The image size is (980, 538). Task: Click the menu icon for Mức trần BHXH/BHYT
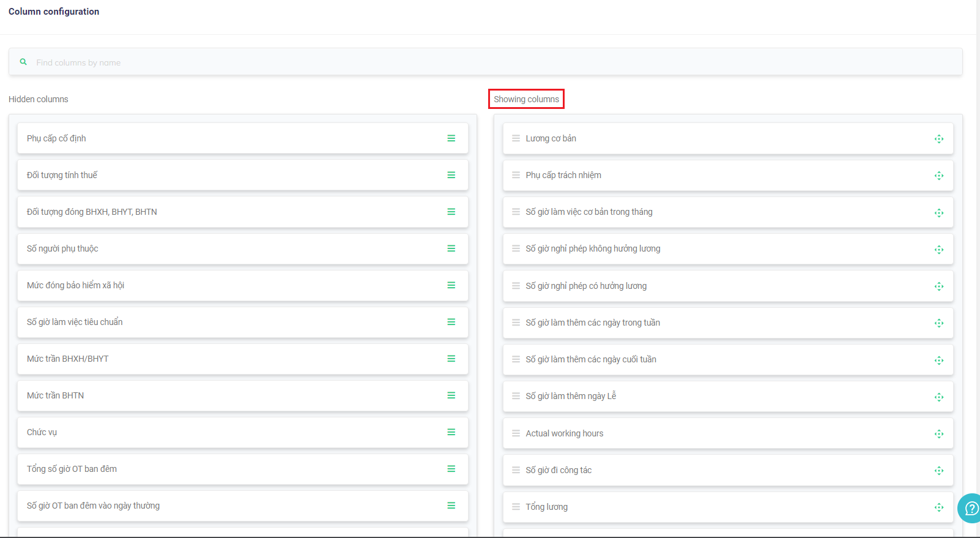click(x=451, y=359)
